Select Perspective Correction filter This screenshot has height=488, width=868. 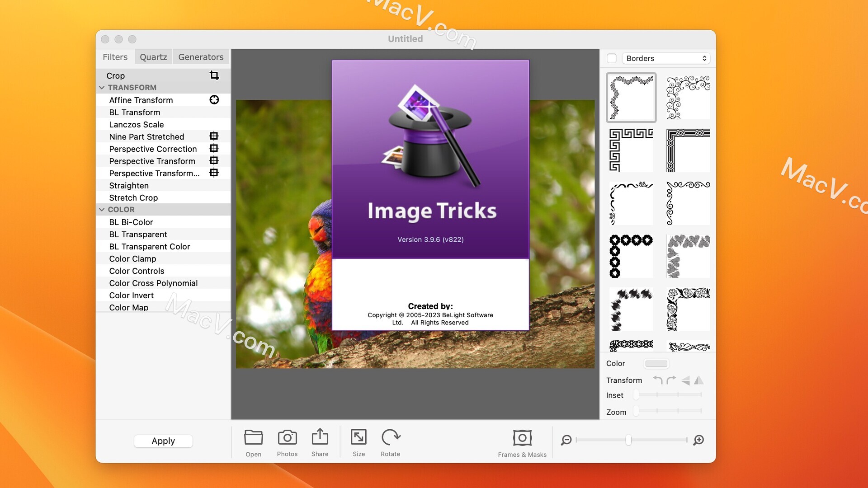pos(152,148)
